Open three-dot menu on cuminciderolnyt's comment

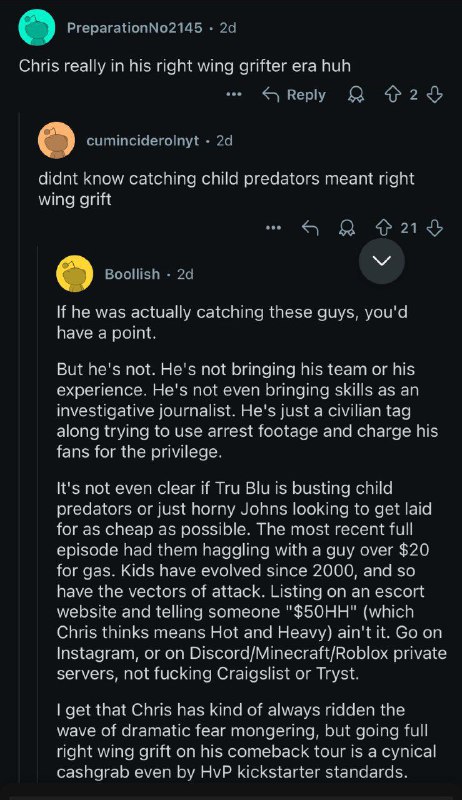(274, 228)
